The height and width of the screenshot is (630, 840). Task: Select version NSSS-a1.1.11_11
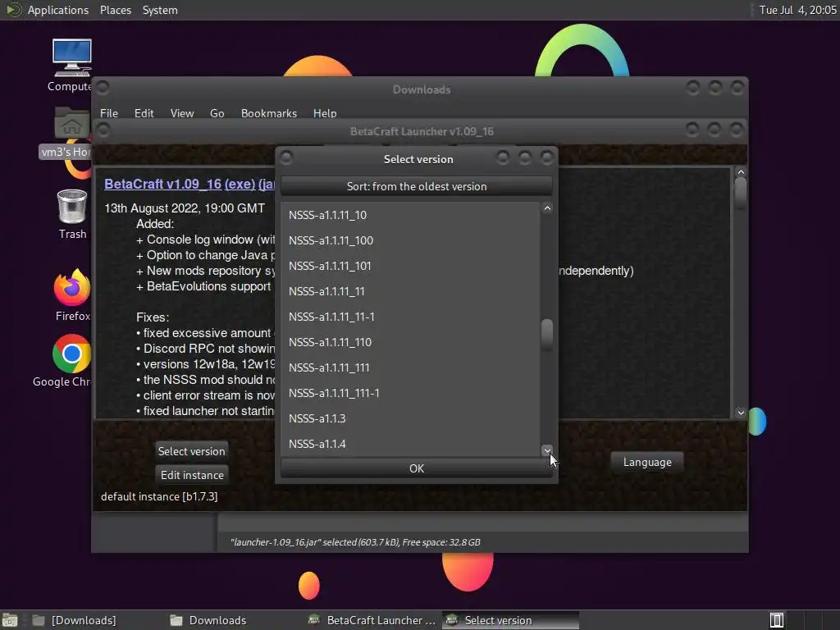click(410, 291)
